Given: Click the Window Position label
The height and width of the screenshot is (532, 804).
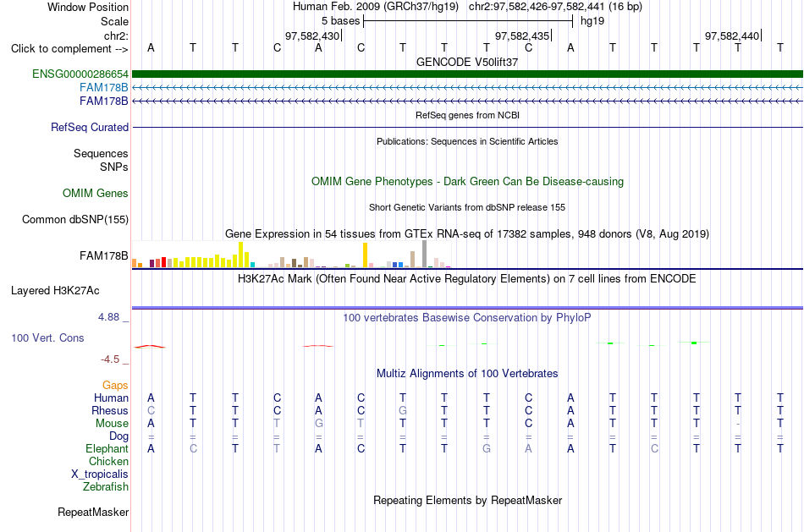Looking at the screenshot, I should pos(88,7).
